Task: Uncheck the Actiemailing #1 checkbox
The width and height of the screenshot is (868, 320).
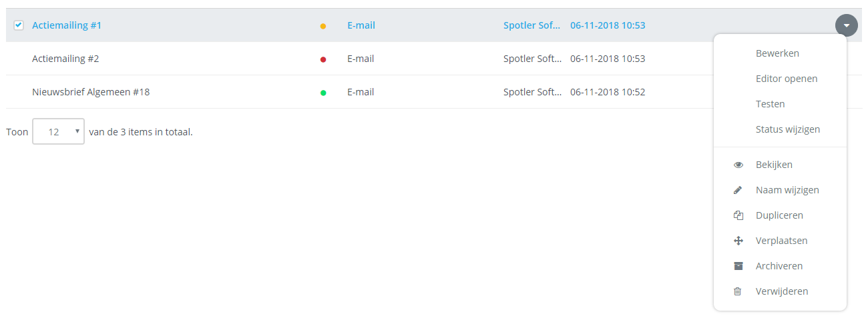Action: [19, 25]
